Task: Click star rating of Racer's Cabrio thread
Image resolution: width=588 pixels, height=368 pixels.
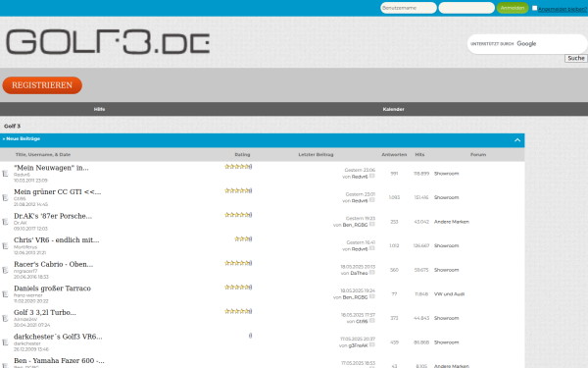Action: tap(236, 263)
